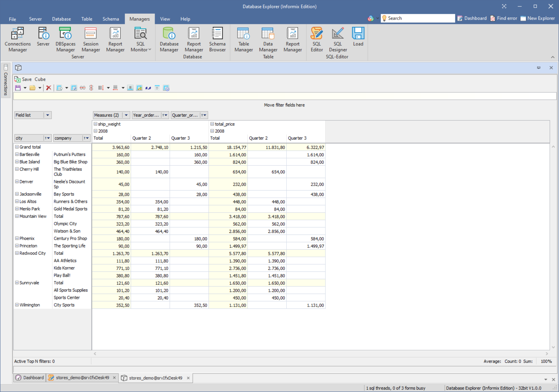
Task: Click the colored grid chart icon
Action: tap(139, 88)
